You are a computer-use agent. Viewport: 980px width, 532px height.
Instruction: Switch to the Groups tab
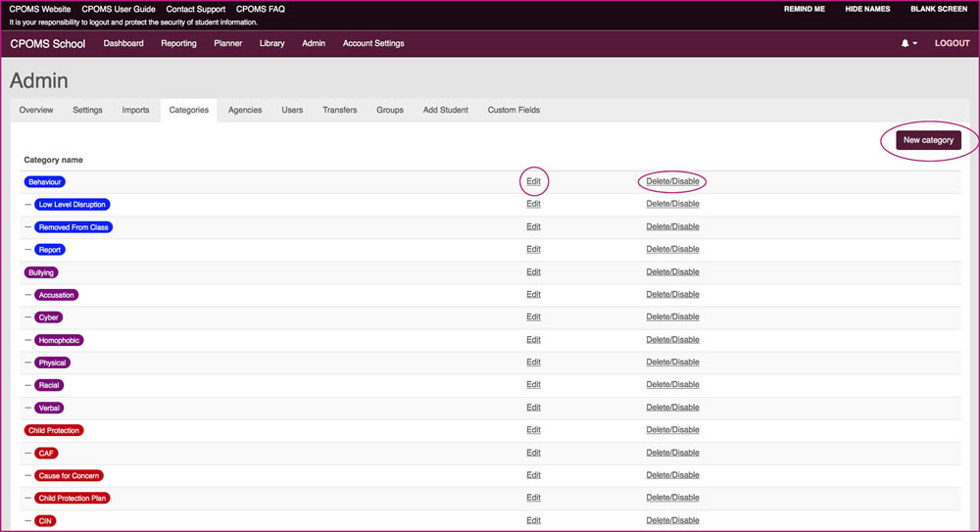coord(390,110)
